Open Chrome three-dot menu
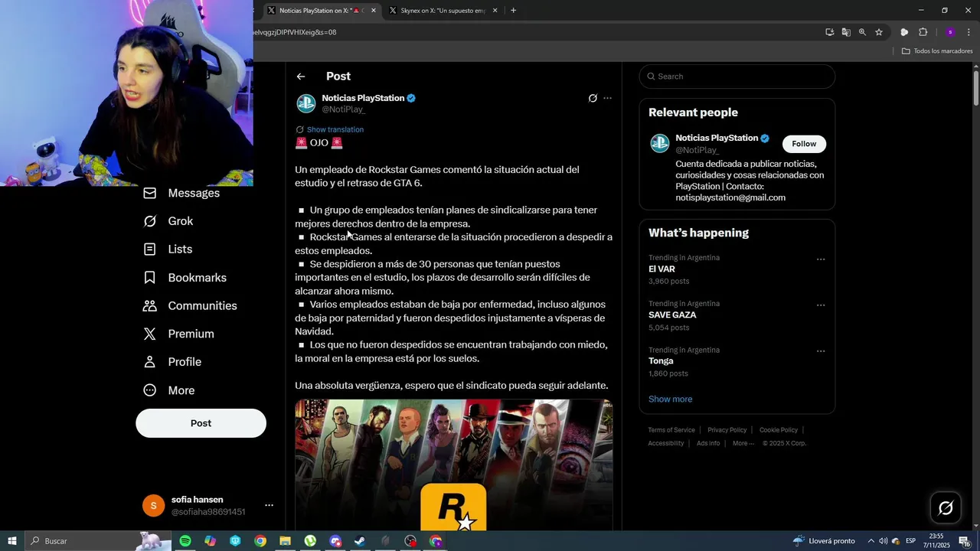 tap(969, 32)
